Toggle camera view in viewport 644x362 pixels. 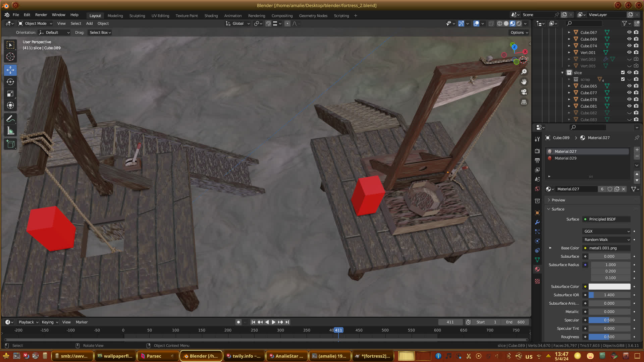[x=524, y=92]
